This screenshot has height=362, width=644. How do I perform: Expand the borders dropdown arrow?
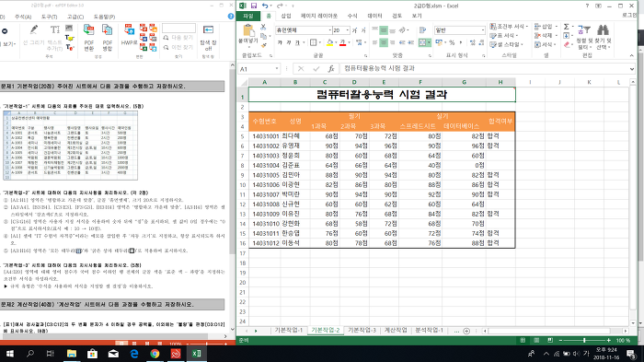pyautogui.click(x=320, y=42)
